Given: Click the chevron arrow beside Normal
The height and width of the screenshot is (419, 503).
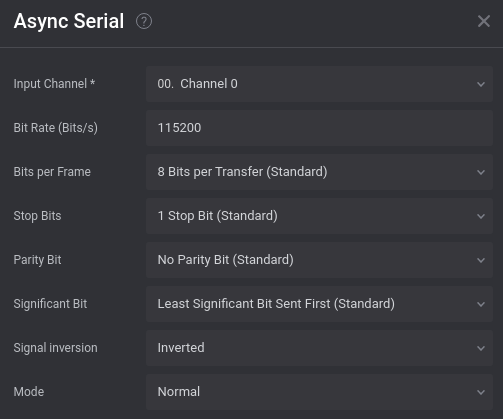Looking at the screenshot, I should [481, 392].
